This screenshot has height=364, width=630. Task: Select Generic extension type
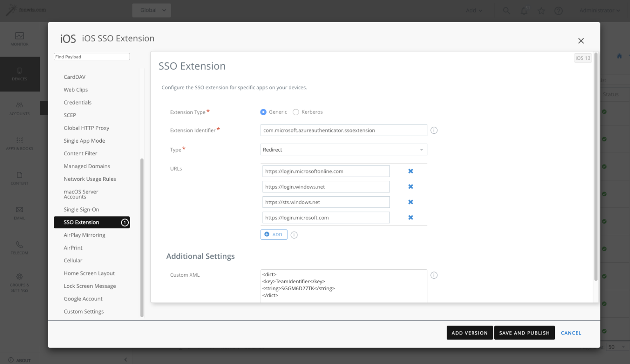pyautogui.click(x=263, y=112)
